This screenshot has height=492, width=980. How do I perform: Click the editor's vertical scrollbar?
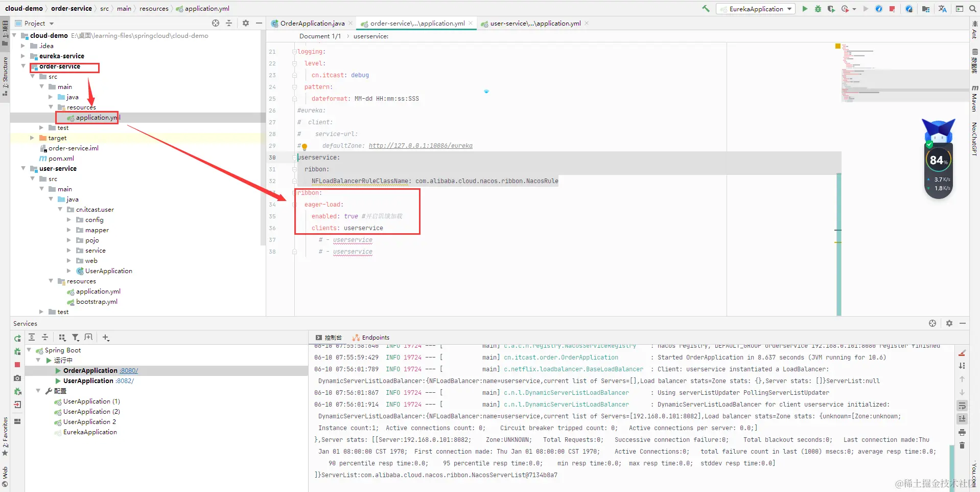pyautogui.click(x=839, y=244)
